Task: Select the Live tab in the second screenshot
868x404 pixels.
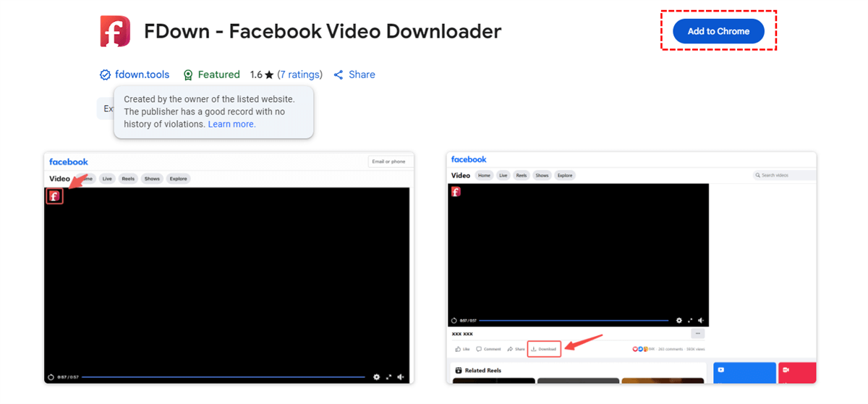Action: pos(503,175)
